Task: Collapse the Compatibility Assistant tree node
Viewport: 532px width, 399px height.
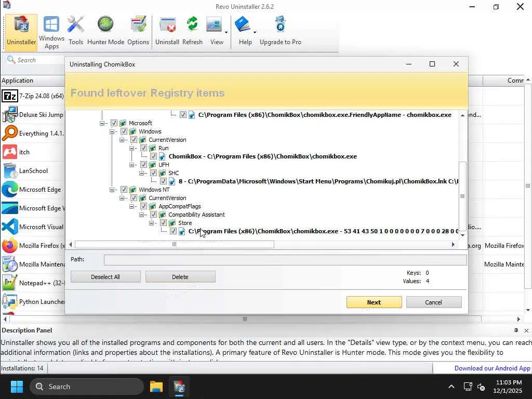Action: coord(141,215)
